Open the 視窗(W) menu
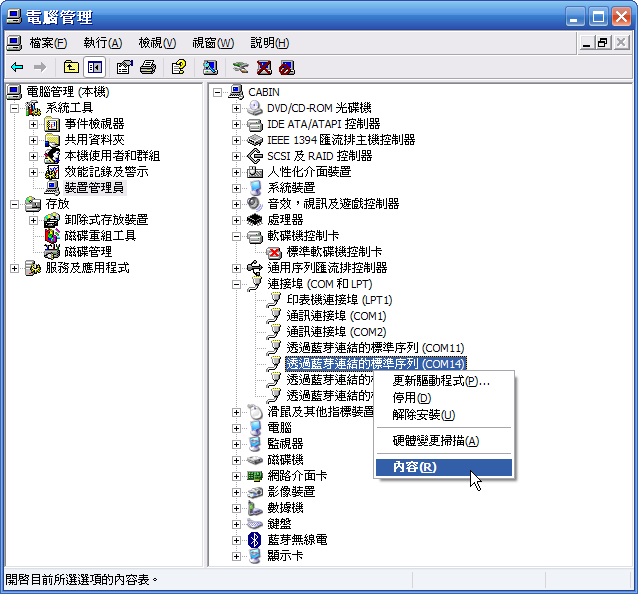Screen dimensions: 638x594 point(213,43)
